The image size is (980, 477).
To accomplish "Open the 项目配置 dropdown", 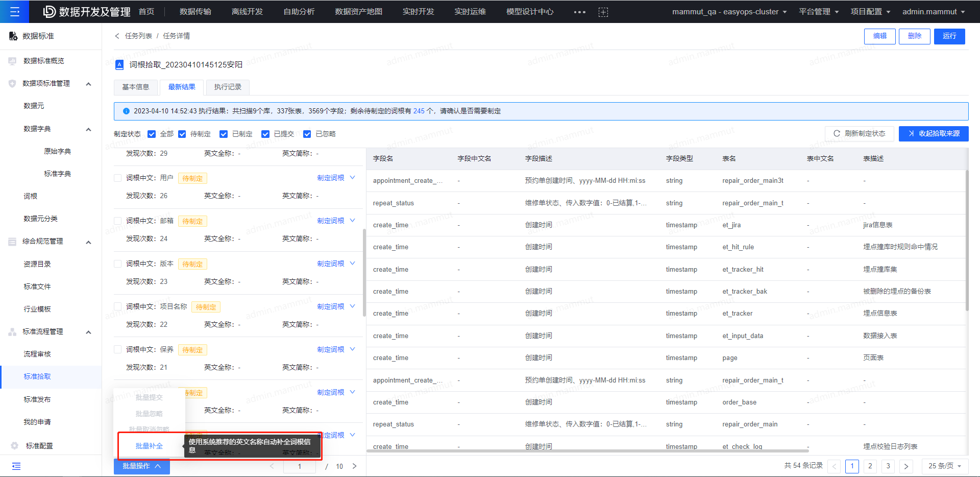I will (x=870, y=12).
